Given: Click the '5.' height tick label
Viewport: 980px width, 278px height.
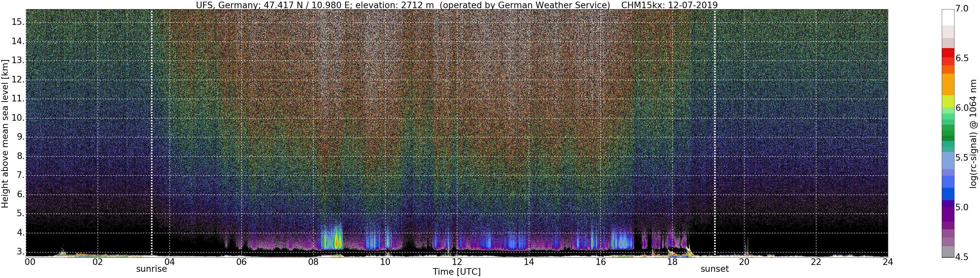Looking at the screenshot, I should [x=21, y=214].
